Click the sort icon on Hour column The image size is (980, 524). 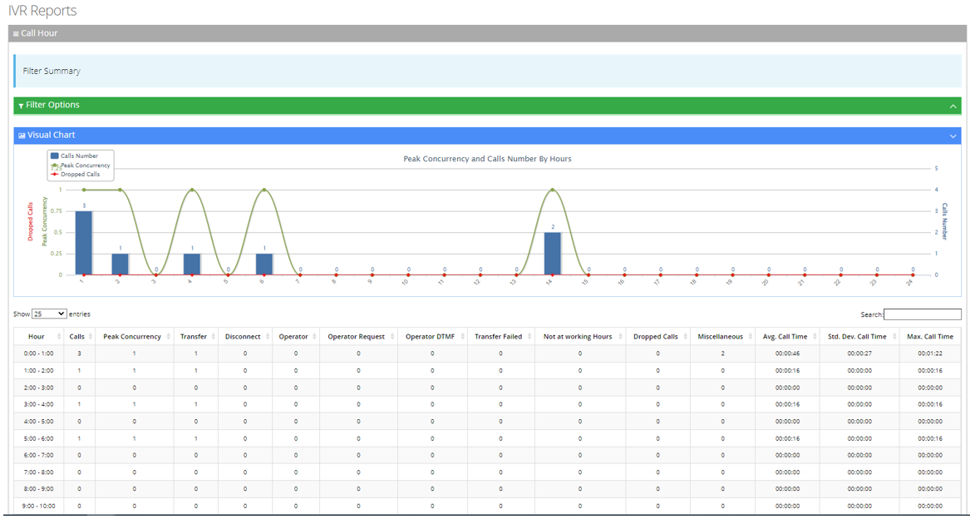point(61,337)
